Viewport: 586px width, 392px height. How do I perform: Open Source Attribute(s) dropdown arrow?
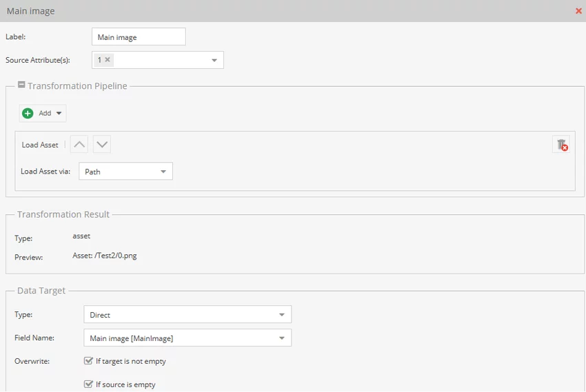[x=214, y=60]
